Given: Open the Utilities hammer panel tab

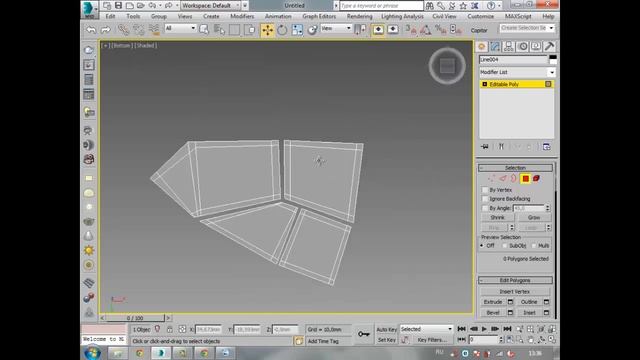Looking at the screenshot, I should pos(549,47).
